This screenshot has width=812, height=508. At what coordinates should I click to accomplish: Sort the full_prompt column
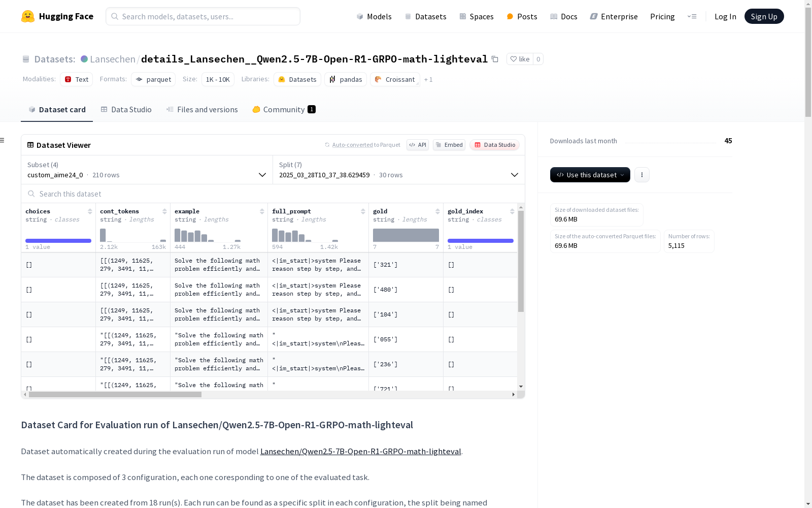[x=363, y=211]
